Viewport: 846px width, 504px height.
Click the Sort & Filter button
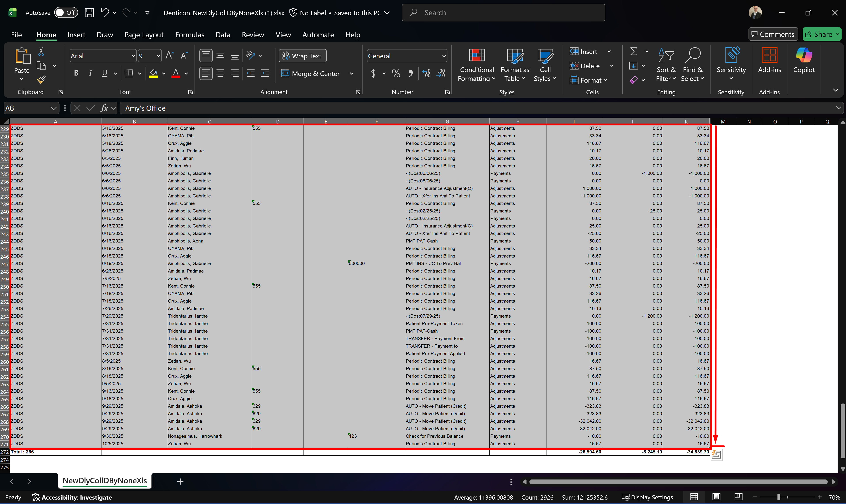(x=666, y=65)
